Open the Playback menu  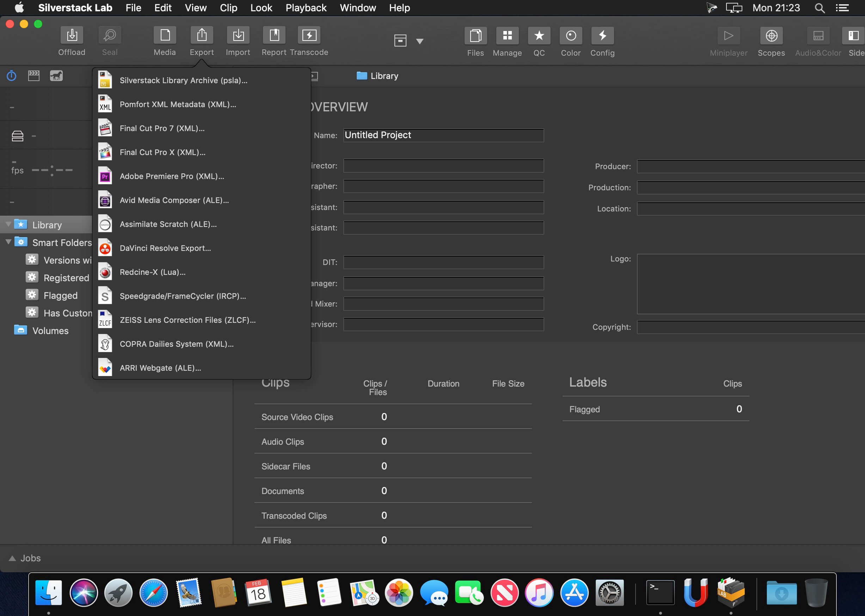coord(306,8)
